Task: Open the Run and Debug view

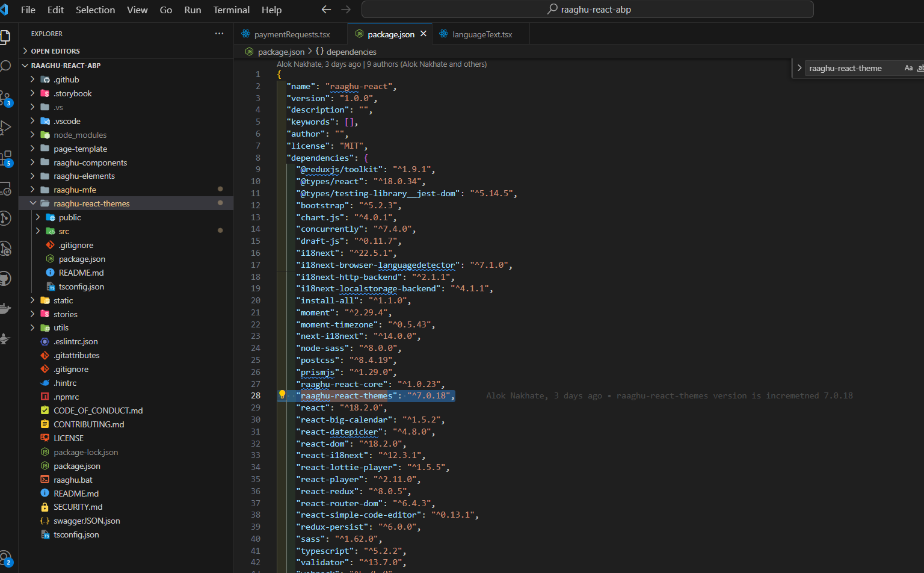Action: (x=5, y=128)
